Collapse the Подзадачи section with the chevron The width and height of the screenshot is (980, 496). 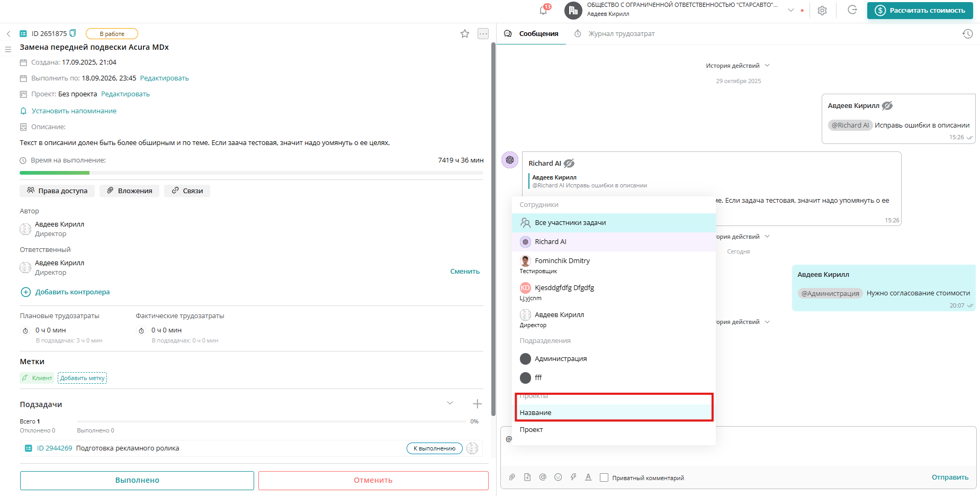tap(450, 403)
